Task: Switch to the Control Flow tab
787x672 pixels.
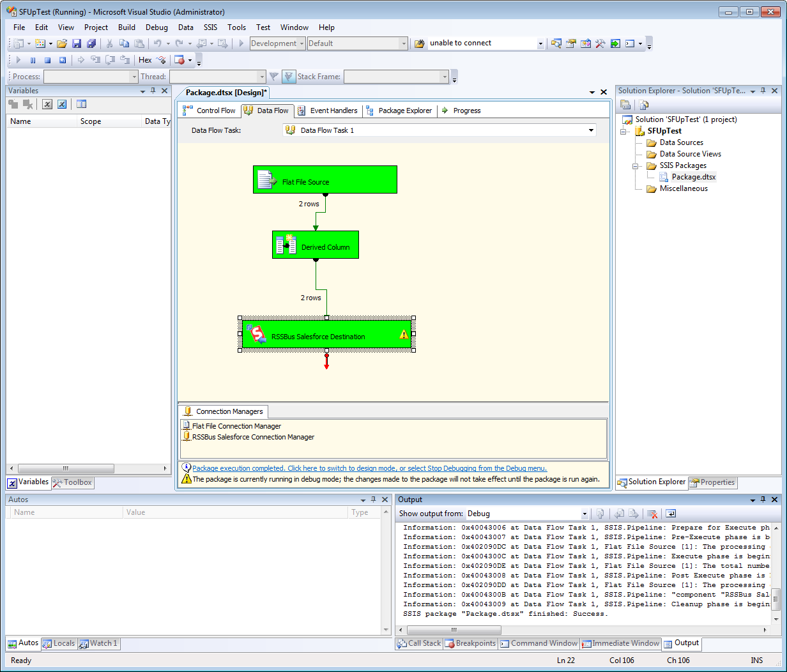Action: pos(210,111)
